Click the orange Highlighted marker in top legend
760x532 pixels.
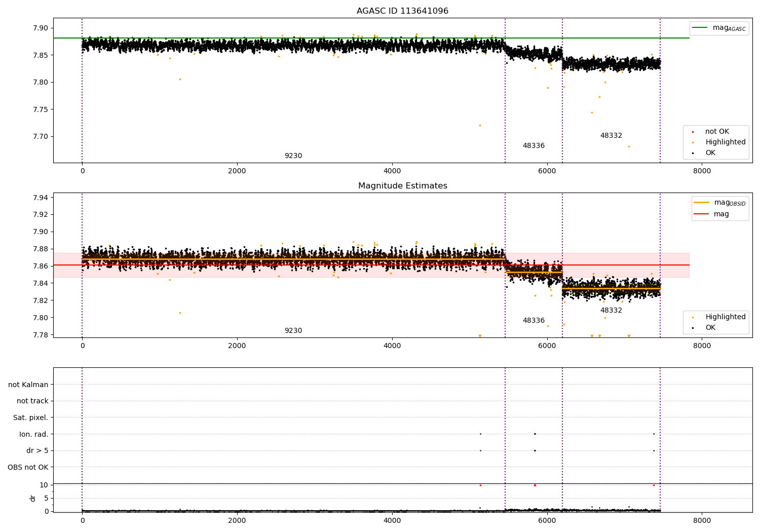tap(693, 142)
